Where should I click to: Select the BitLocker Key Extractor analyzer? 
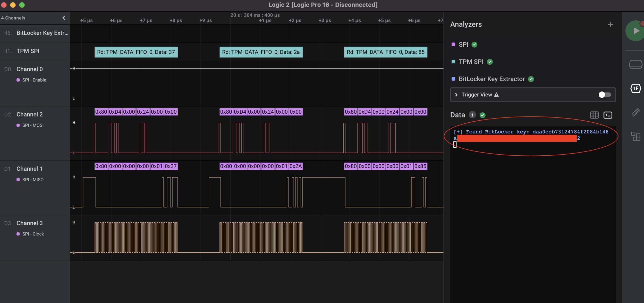coord(492,79)
